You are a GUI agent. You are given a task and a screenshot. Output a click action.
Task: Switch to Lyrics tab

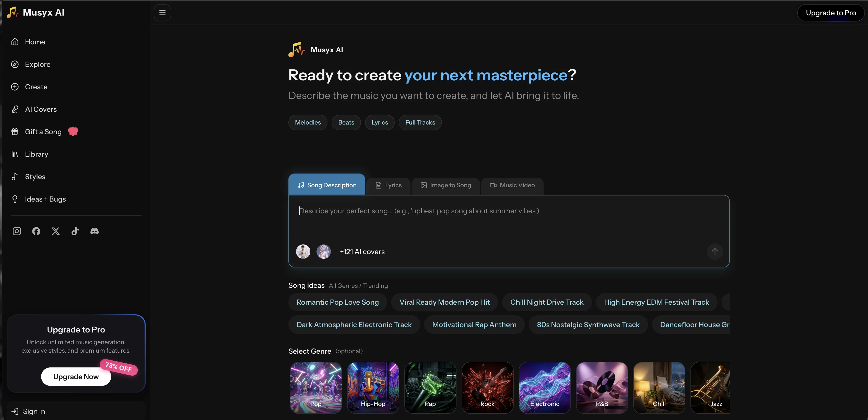click(389, 186)
